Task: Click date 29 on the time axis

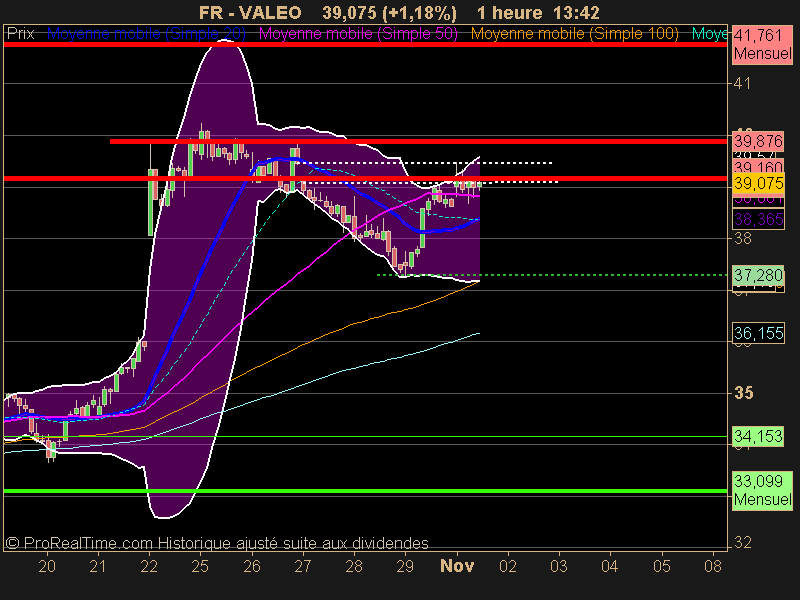Action: (x=405, y=566)
